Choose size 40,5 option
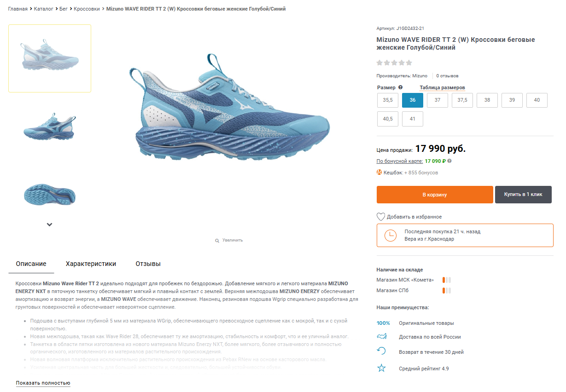The width and height of the screenshot is (566, 392). click(388, 119)
